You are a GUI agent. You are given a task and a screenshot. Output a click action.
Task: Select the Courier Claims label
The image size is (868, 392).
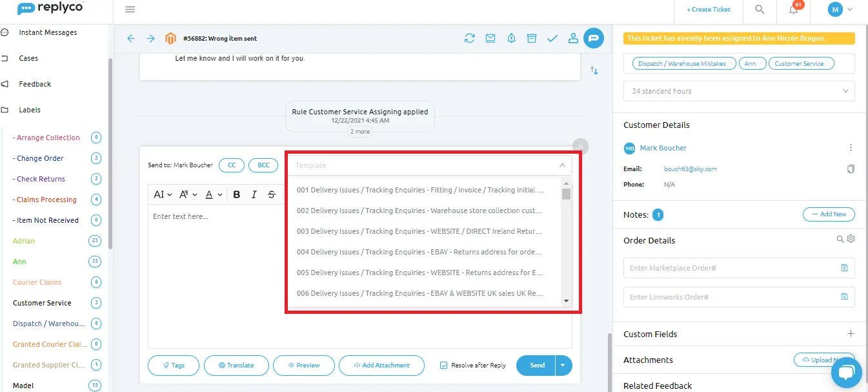point(37,282)
